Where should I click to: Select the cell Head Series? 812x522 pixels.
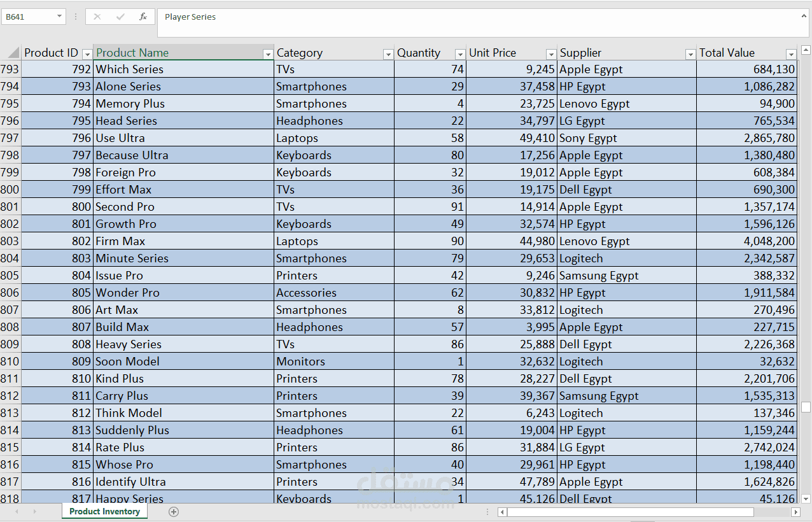[x=183, y=121]
